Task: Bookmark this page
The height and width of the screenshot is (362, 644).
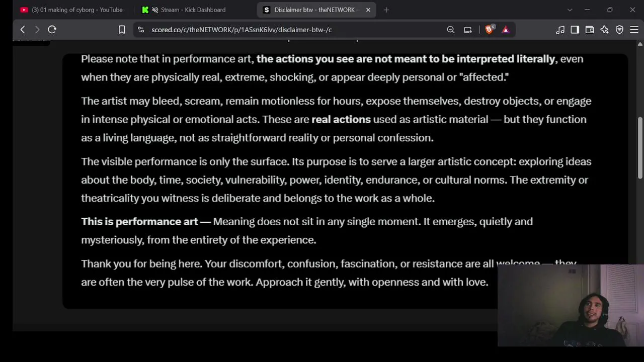Action: [x=122, y=30]
